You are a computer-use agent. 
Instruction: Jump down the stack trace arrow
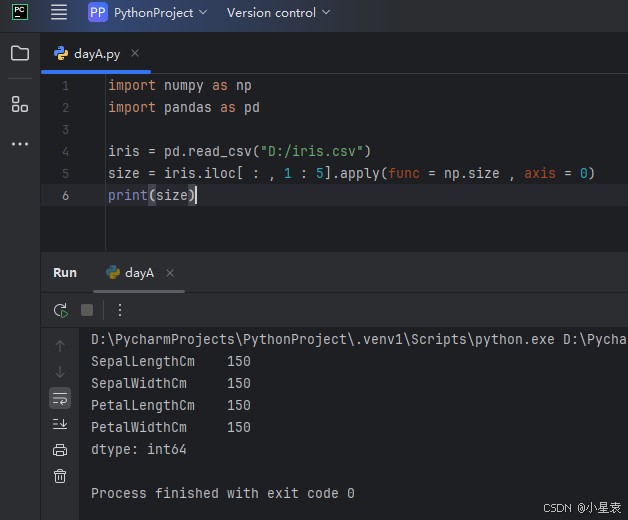tap(60, 372)
